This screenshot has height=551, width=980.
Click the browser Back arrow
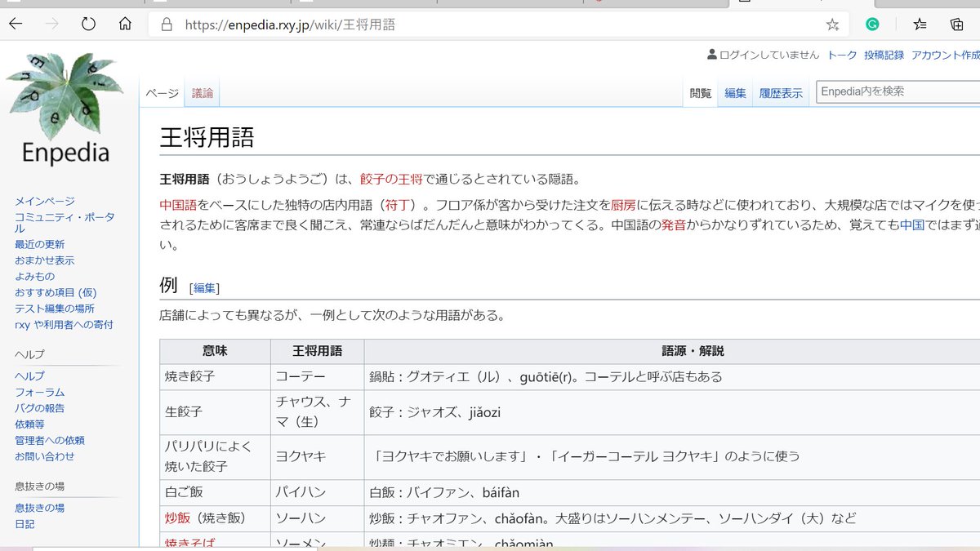point(16,24)
